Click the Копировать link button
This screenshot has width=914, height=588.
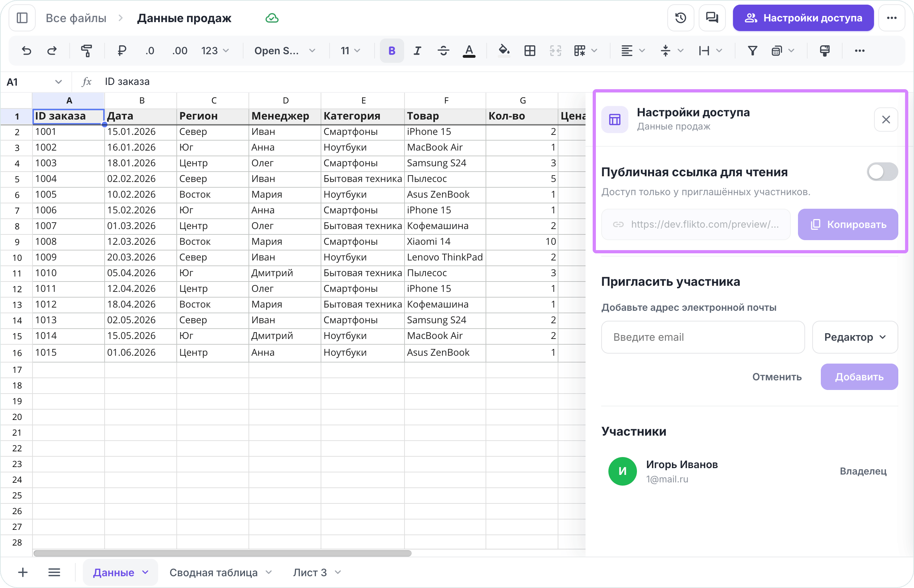[848, 224]
